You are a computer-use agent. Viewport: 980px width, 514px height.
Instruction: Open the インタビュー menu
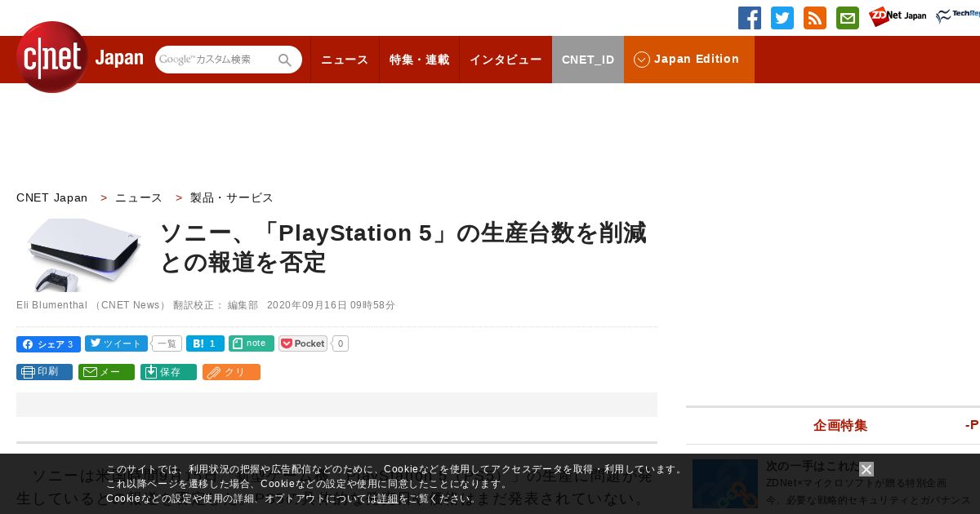tap(506, 60)
